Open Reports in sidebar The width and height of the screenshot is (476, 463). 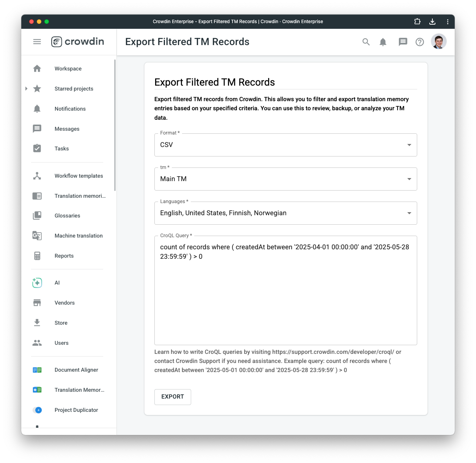[x=64, y=256]
